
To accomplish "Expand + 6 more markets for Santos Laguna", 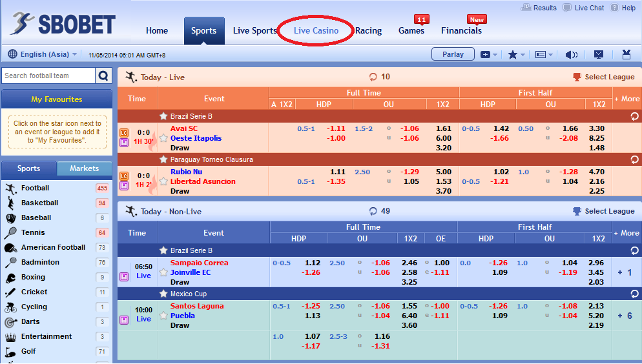I will tap(625, 316).
